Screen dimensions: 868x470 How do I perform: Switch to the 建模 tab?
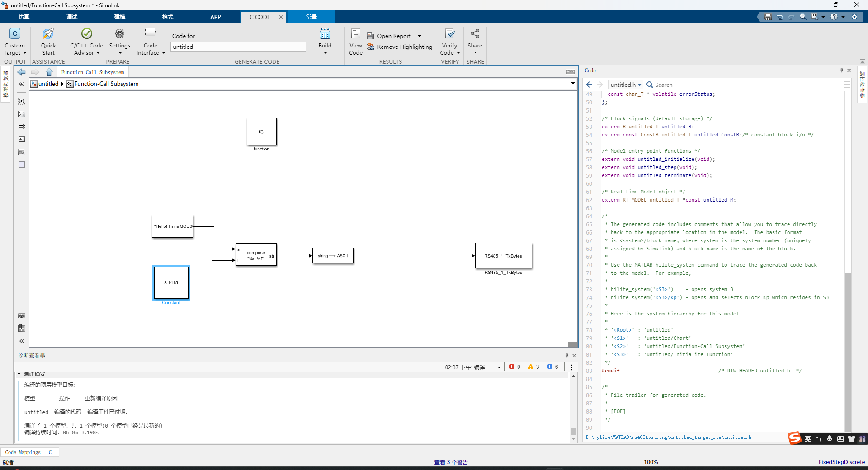click(x=120, y=17)
